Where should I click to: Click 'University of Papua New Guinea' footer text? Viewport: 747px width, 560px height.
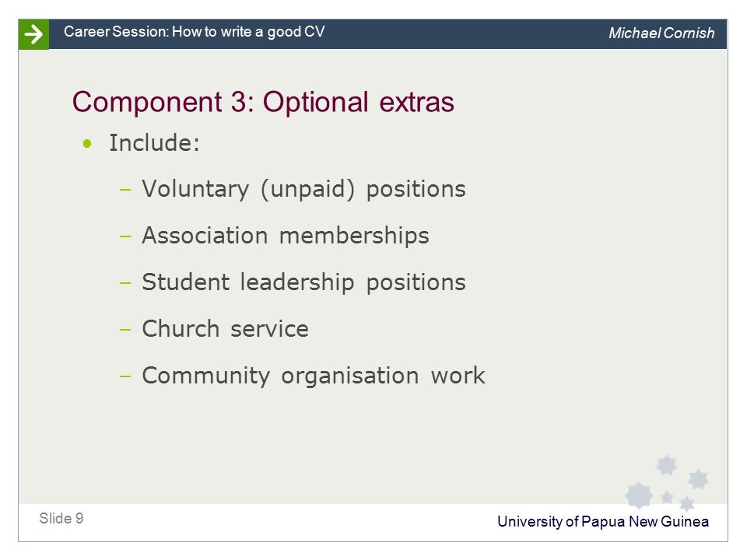point(602,521)
